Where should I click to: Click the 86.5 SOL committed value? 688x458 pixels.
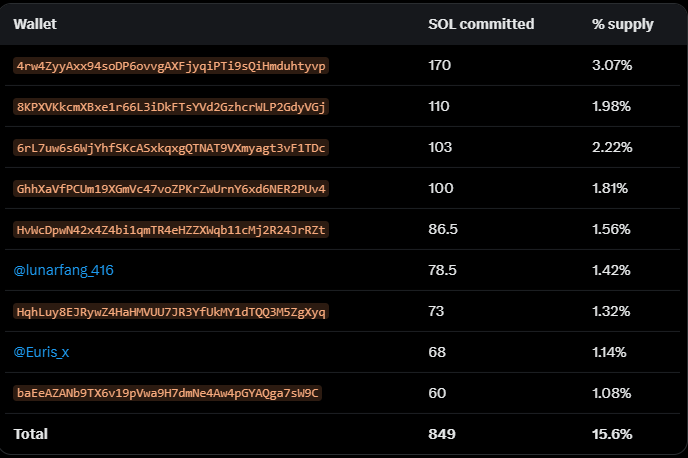443,229
